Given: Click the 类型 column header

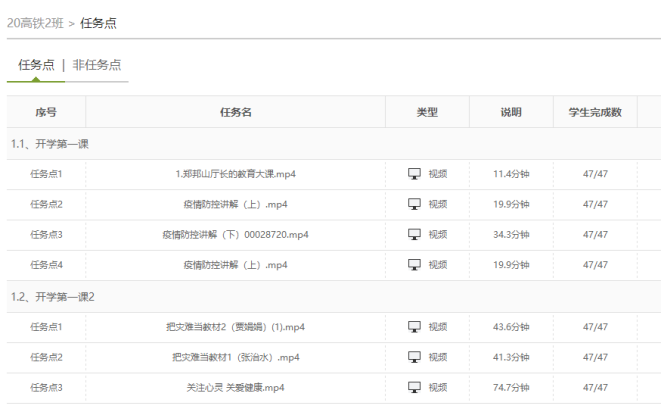Looking at the screenshot, I should click(x=427, y=112).
